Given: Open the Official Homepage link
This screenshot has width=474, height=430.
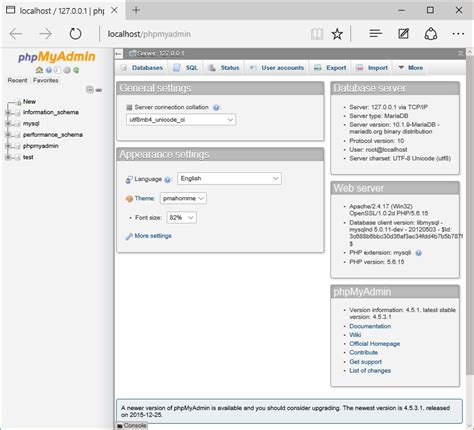Looking at the screenshot, I should click(x=374, y=344).
